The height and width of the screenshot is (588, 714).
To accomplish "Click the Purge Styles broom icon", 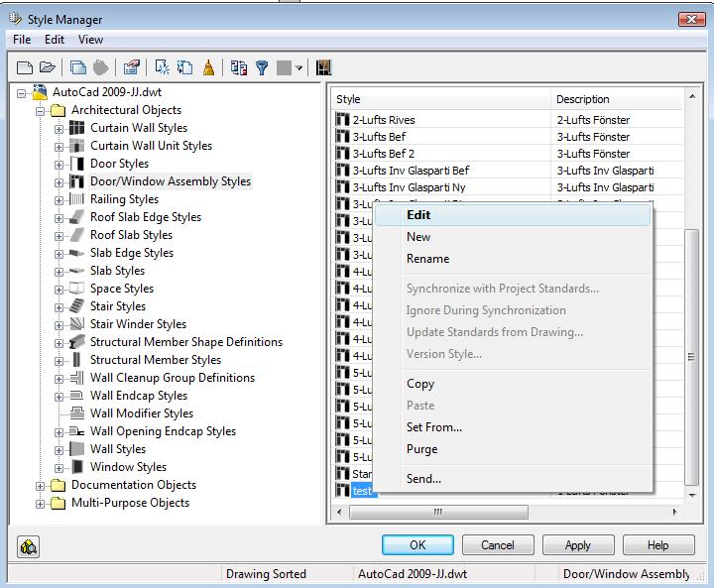I will [208, 67].
